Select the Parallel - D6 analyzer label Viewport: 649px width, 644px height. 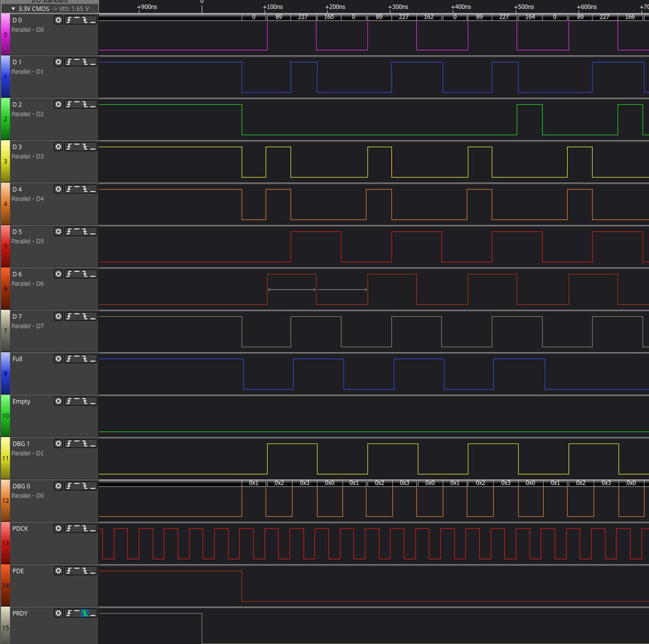click(27, 284)
